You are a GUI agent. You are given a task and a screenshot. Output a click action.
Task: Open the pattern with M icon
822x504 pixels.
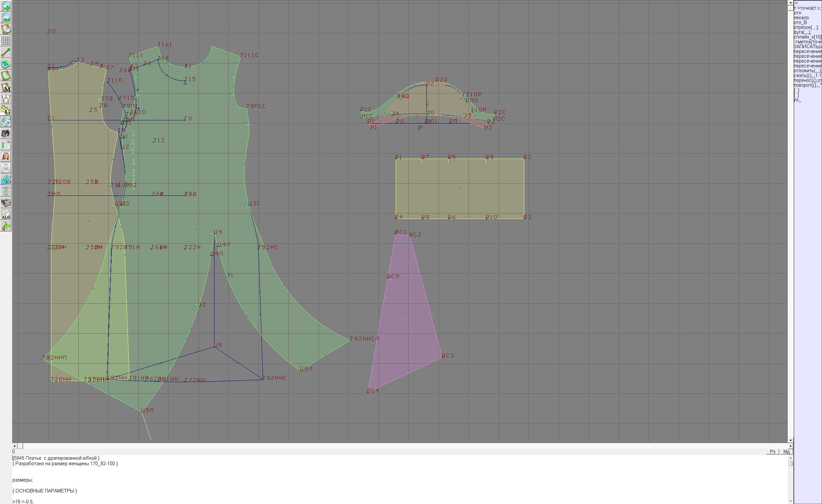pos(6,87)
